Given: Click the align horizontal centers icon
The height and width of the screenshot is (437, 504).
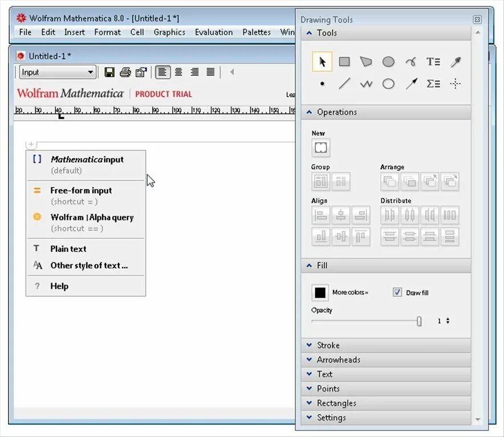Looking at the screenshot, I should point(341,215).
